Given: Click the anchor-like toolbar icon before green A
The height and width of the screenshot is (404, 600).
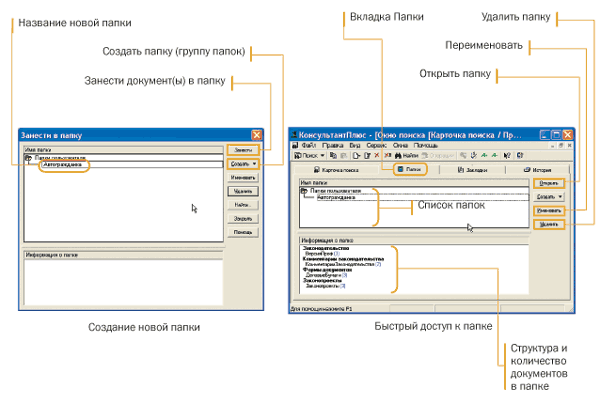Looking at the screenshot, I should tap(474, 155).
